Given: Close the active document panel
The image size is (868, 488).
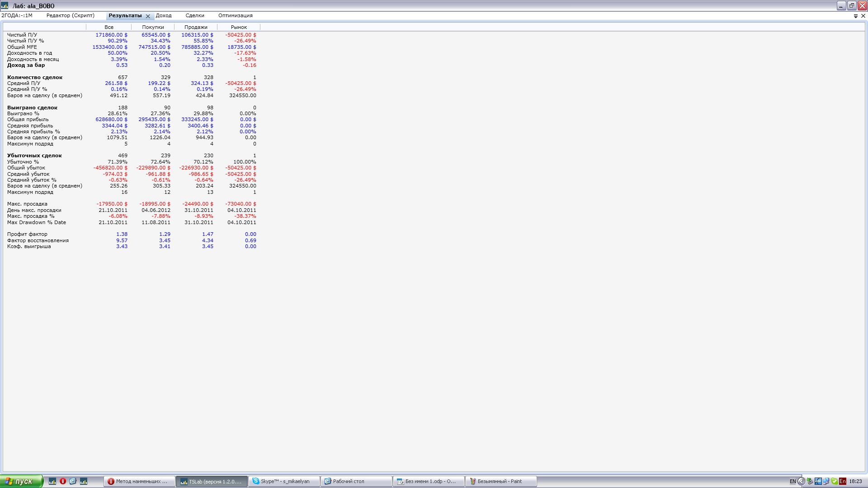Looking at the screenshot, I should (863, 16).
